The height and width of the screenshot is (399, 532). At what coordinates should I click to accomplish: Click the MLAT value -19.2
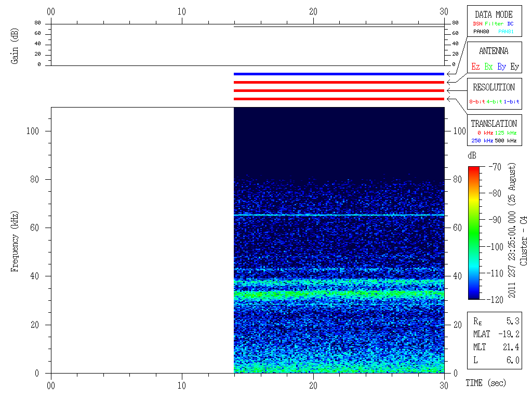click(509, 334)
